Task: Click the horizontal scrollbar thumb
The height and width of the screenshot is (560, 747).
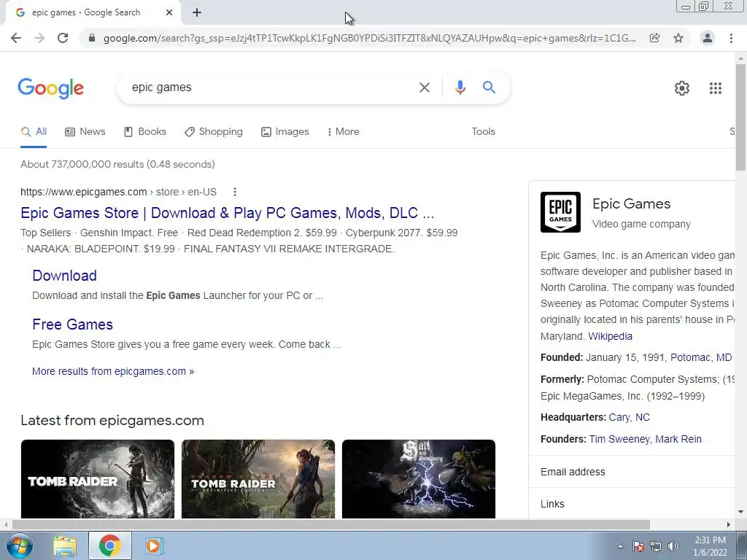Action: [x=331, y=524]
